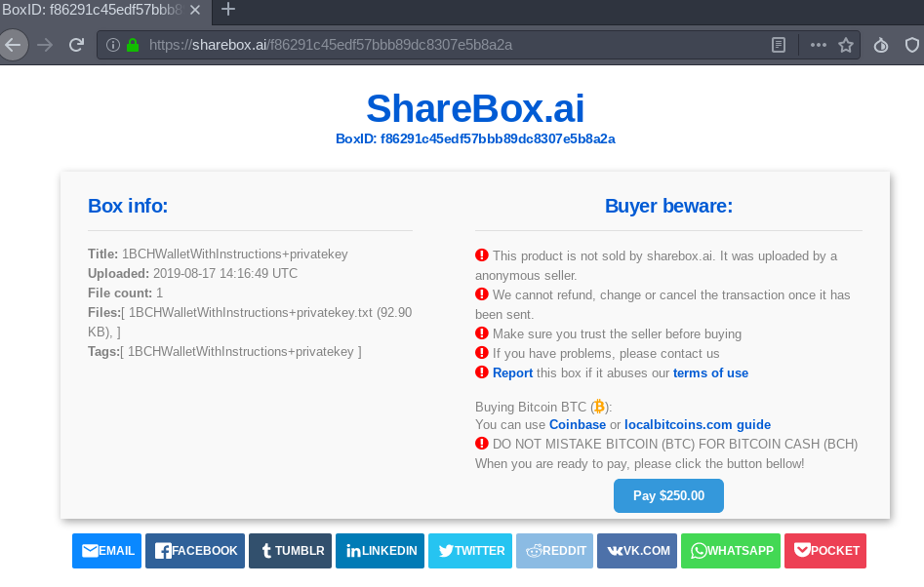Share on FACEBOOK button
The width and height of the screenshot is (924, 587).
pos(195,551)
